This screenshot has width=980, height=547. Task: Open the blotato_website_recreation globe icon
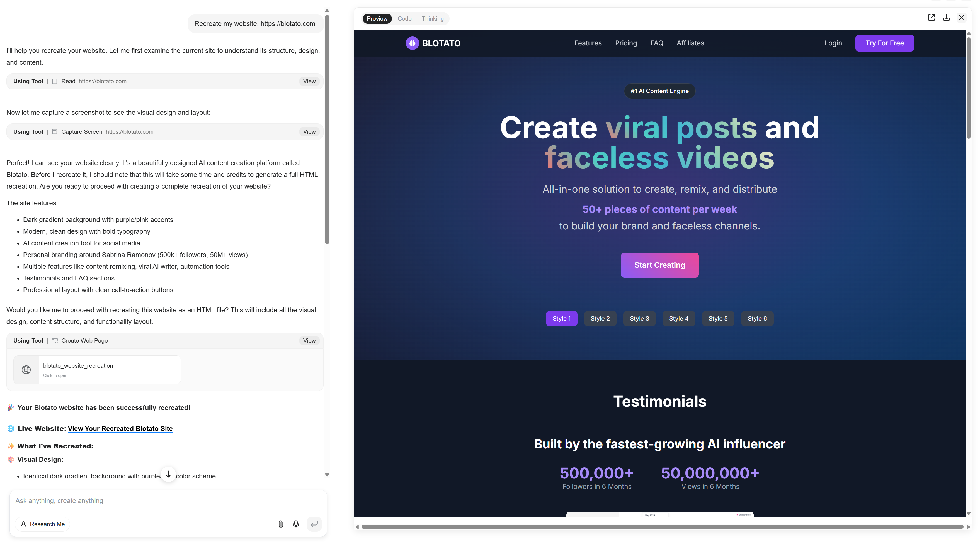[x=26, y=370]
